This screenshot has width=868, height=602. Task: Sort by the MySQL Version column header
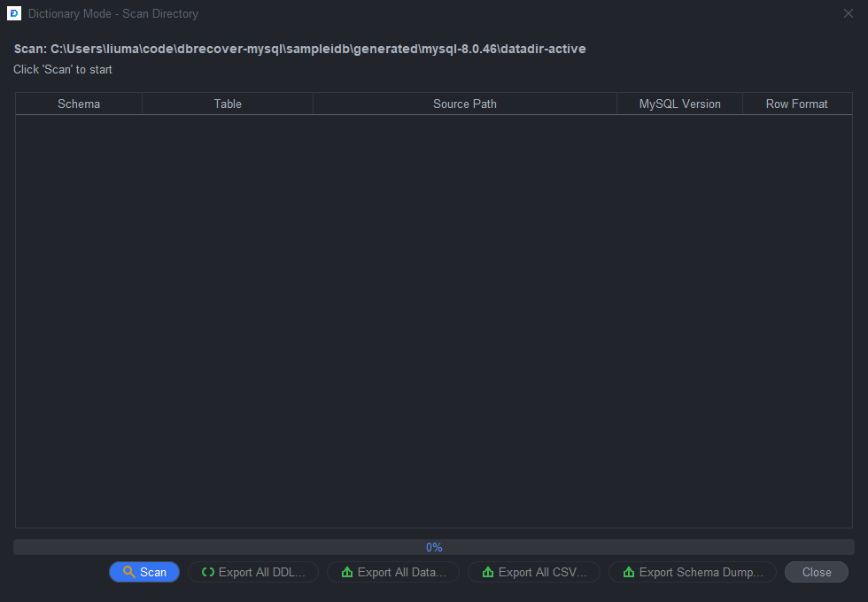[680, 104]
